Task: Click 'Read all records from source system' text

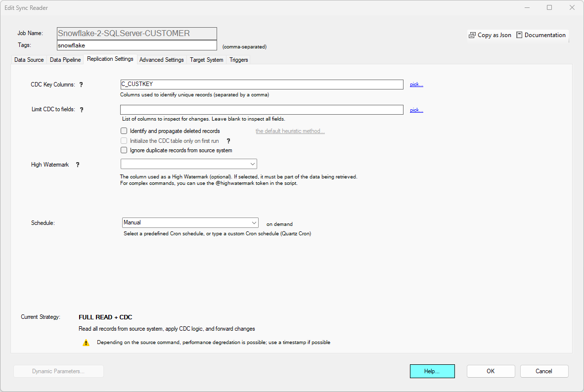Action: point(167,329)
